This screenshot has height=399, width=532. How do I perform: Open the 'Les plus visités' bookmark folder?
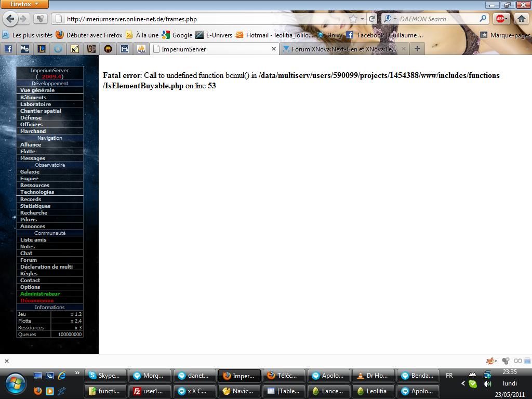pyautogui.click(x=28, y=35)
